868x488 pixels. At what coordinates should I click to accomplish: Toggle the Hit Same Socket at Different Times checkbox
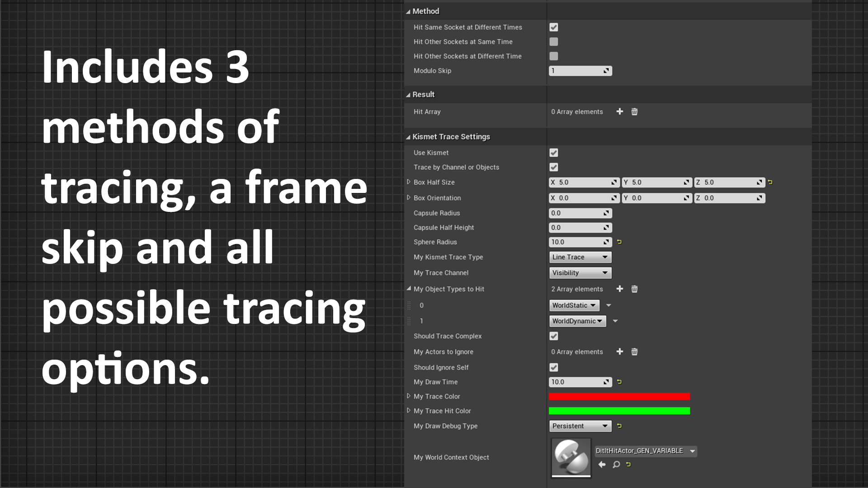point(553,27)
